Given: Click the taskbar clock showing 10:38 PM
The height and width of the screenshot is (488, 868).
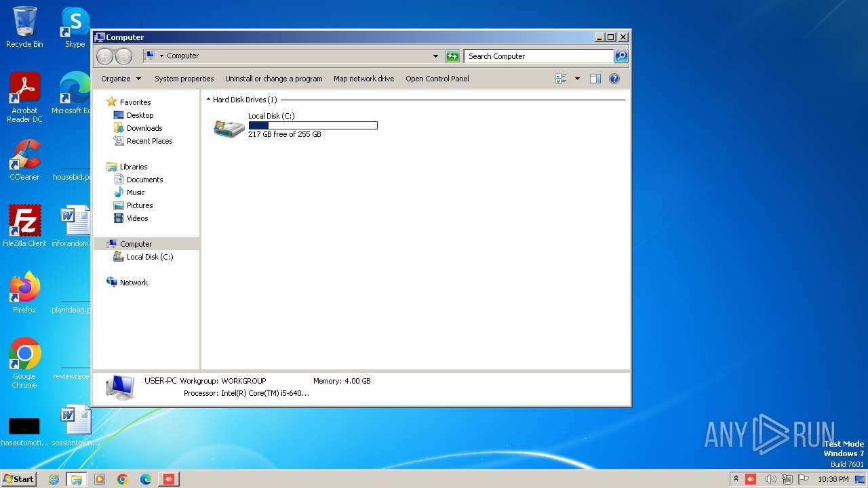Looking at the screenshot, I should point(833,479).
